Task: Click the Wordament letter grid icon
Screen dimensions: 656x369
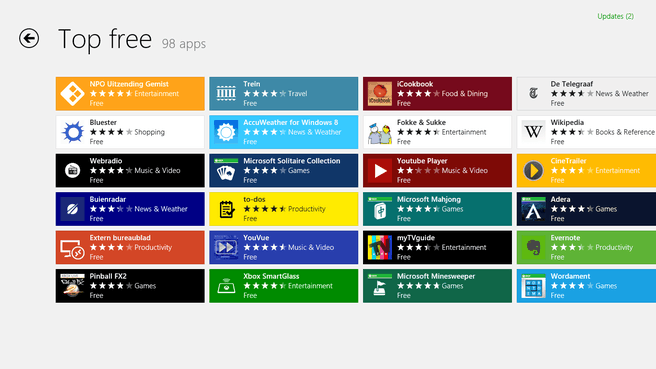Action: pyautogui.click(x=533, y=286)
